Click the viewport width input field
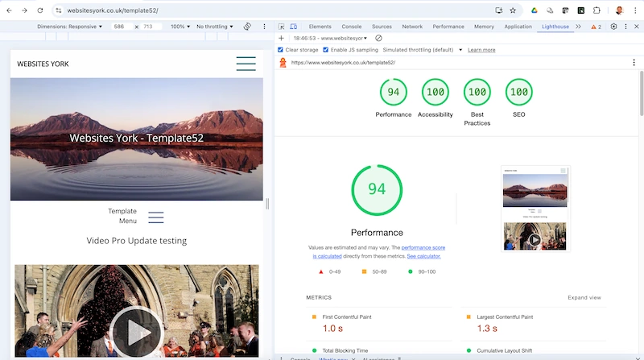Viewport: 644px width, 360px height. (122, 27)
